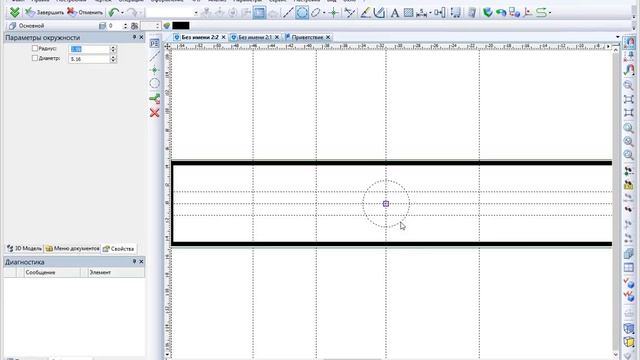
Task: Enable the Диаметр checkbox
Action: 35,58
